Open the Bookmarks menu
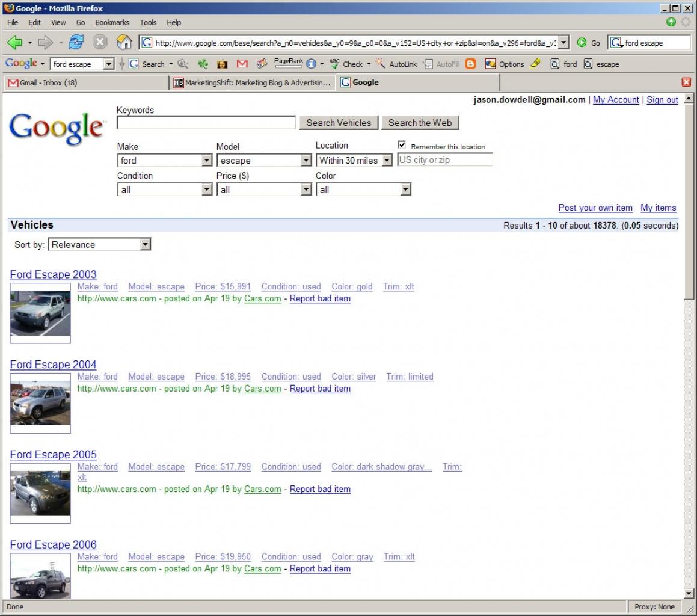Viewport: 697px width, 616px height. click(112, 22)
